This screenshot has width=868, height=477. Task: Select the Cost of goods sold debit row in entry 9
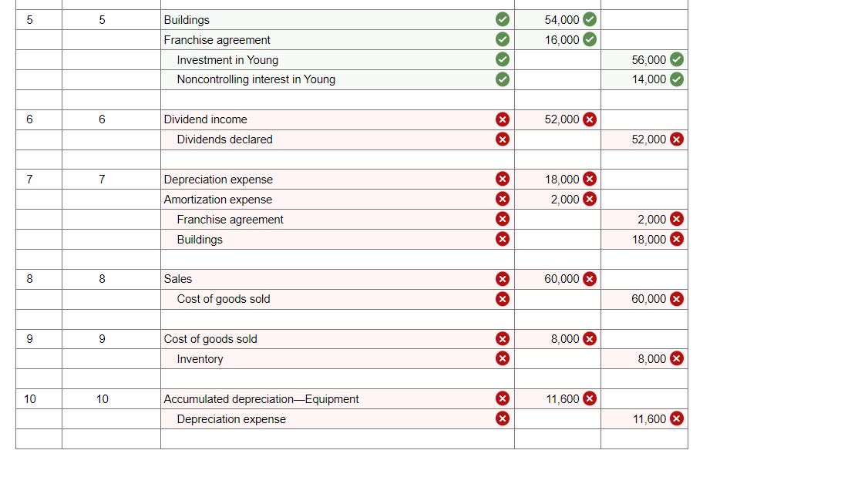click(x=337, y=338)
